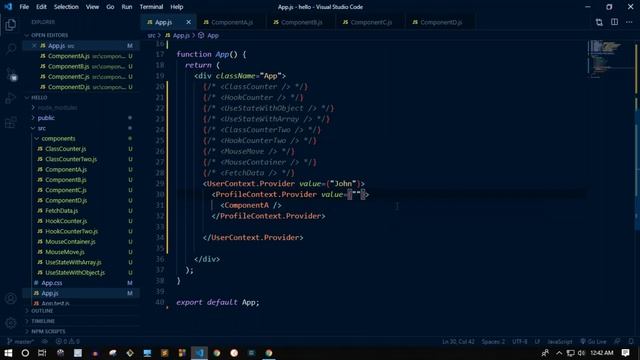The image size is (640, 360).
Task: Open the volume control in system tray
Action: click(x=581, y=353)
